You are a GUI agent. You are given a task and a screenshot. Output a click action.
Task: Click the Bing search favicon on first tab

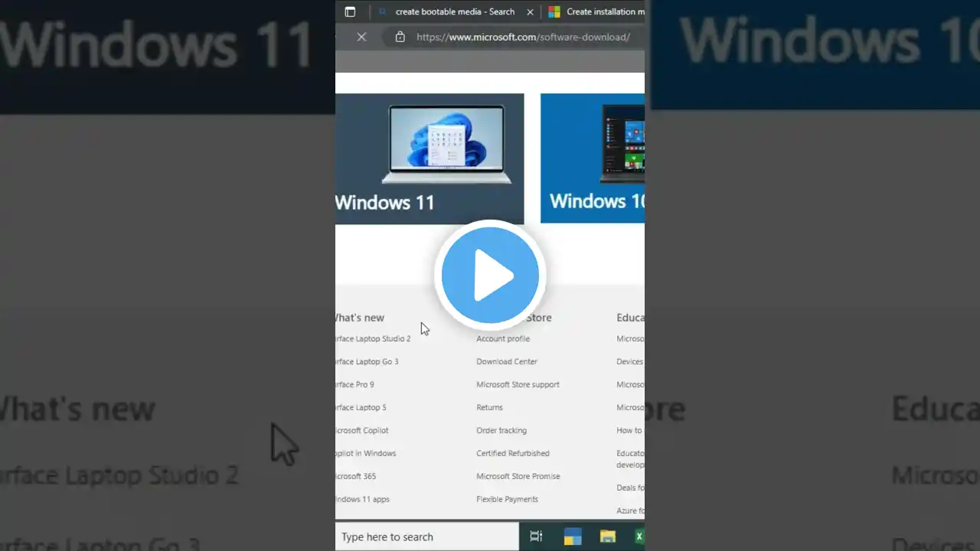pyautogui.click(x=383, y=11)
